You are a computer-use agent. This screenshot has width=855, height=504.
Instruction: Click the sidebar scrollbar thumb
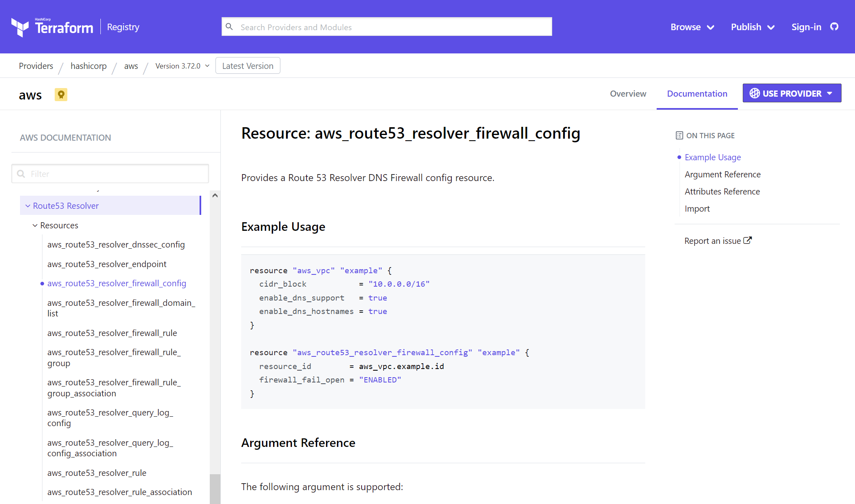215,489
